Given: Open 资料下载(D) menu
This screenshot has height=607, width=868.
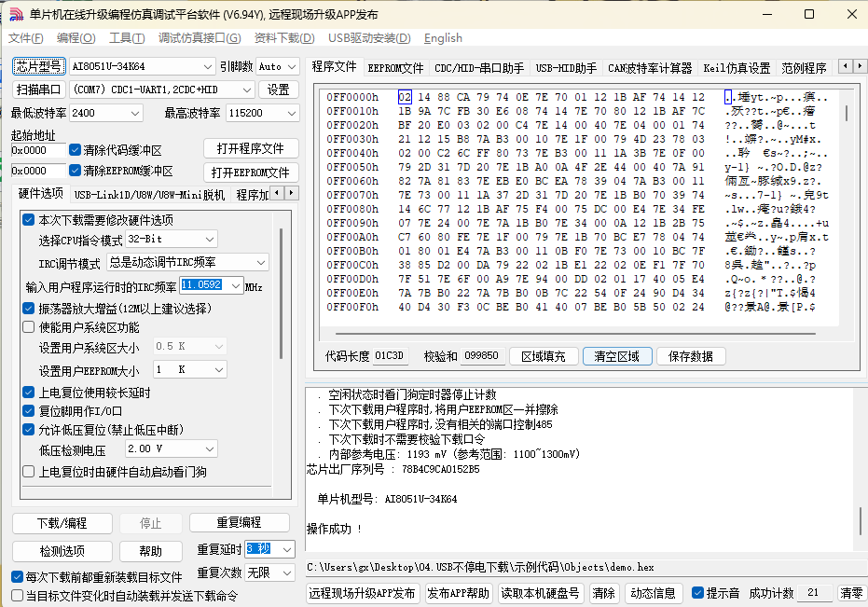Looking at the screenshot, I should click(x=284, y=38).
